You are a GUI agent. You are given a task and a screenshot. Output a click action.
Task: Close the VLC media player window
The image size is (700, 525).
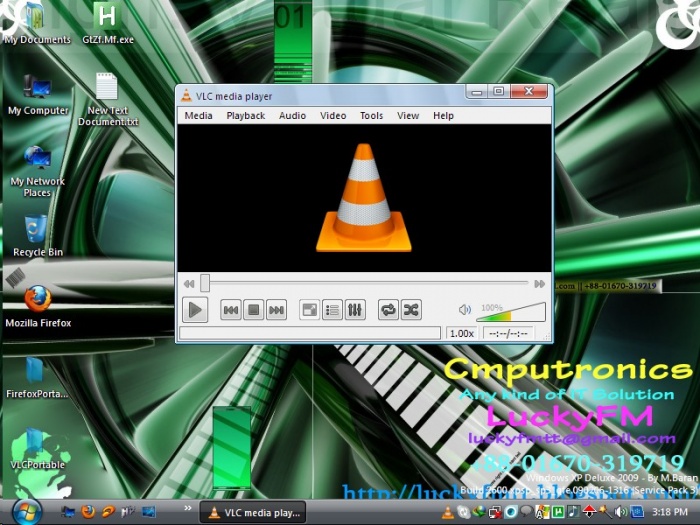tap(529, 92)
